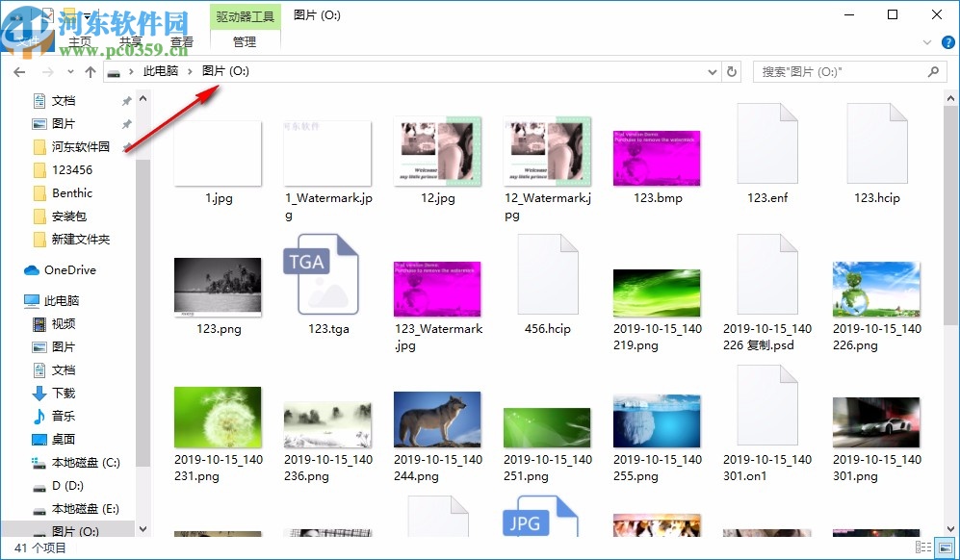
Task: Switch to the 查看 ribbon tab
Action: coord(182,41)
